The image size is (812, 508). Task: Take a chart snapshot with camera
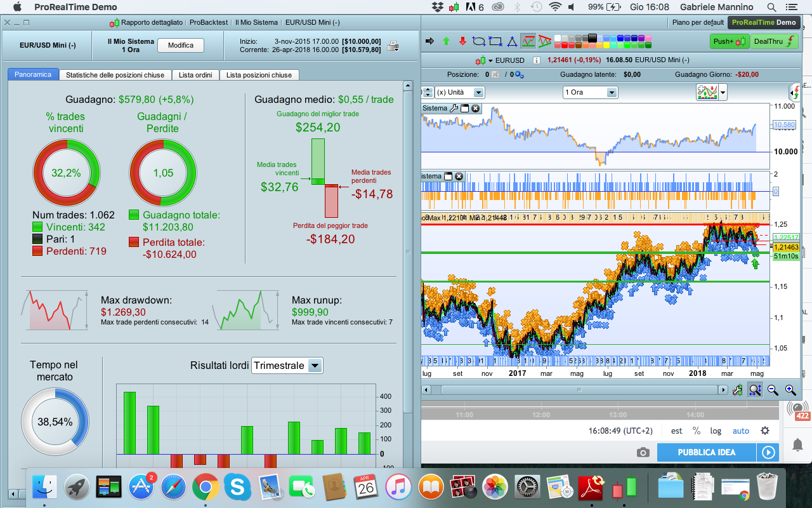click(643, 453)
